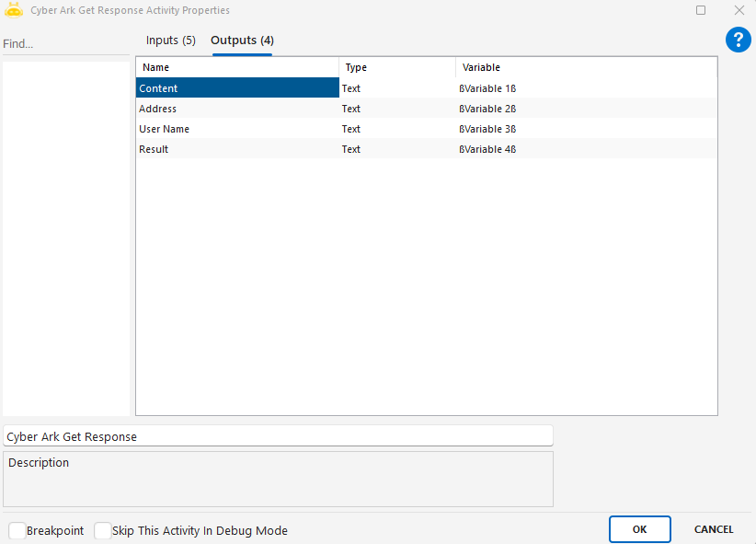
Task: Close the Activity Properties dialog
Action: (739, 10)
